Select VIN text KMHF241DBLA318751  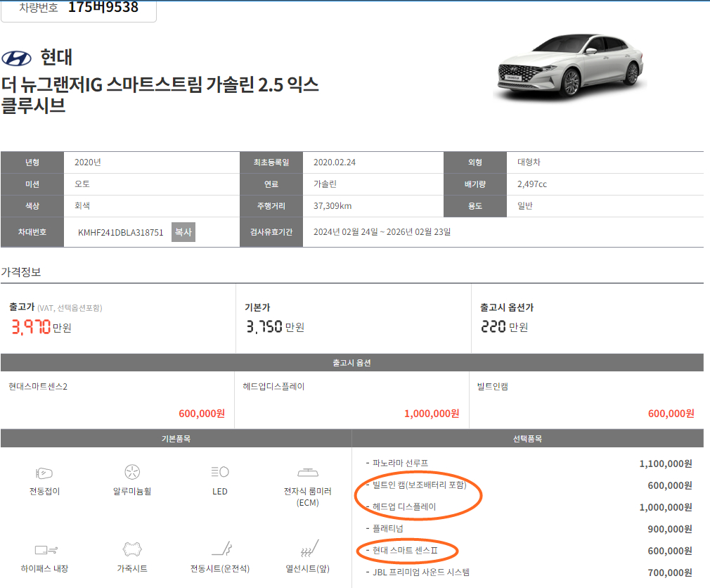(x=120, y=232)
